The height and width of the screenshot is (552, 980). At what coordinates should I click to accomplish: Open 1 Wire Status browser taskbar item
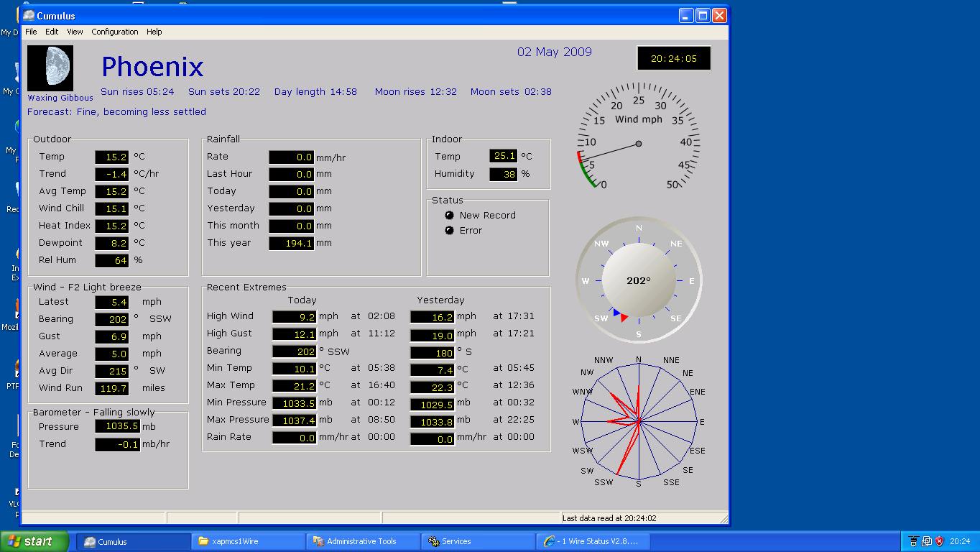(x=593, y=541)
